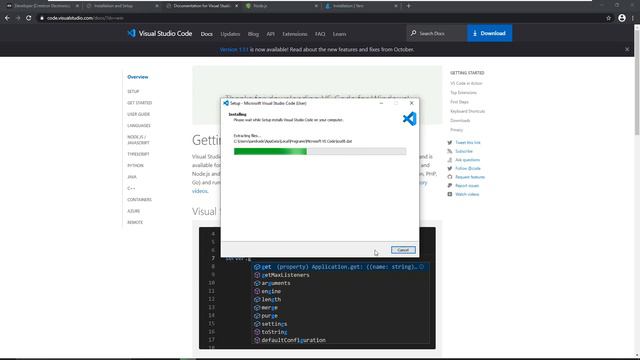Click the blue Download button
Screen dimensions: 640x360
(489, 33)
